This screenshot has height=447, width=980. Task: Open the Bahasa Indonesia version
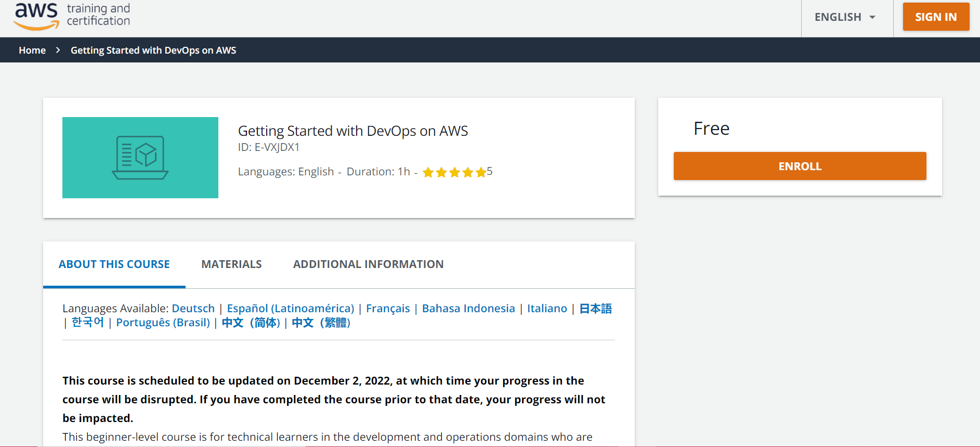coord(468,309)
